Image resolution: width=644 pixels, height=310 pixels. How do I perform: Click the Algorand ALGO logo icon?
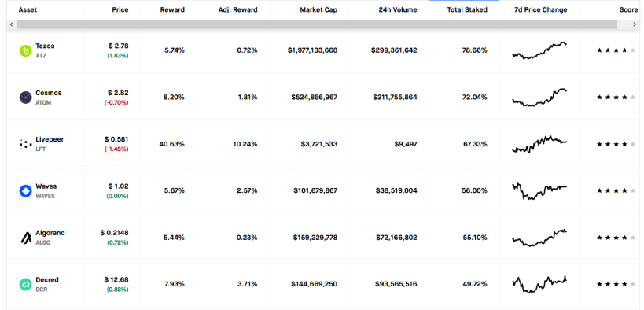[25, 238]
